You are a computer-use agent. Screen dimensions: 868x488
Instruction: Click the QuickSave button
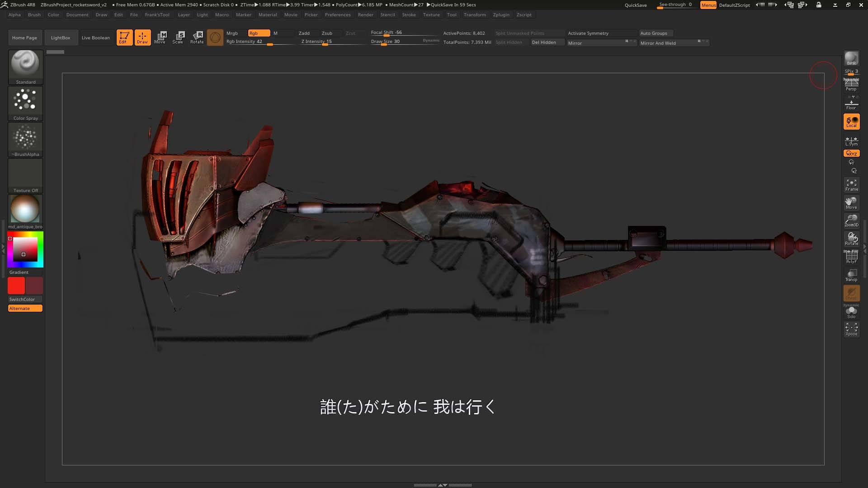tap(636, 5)
